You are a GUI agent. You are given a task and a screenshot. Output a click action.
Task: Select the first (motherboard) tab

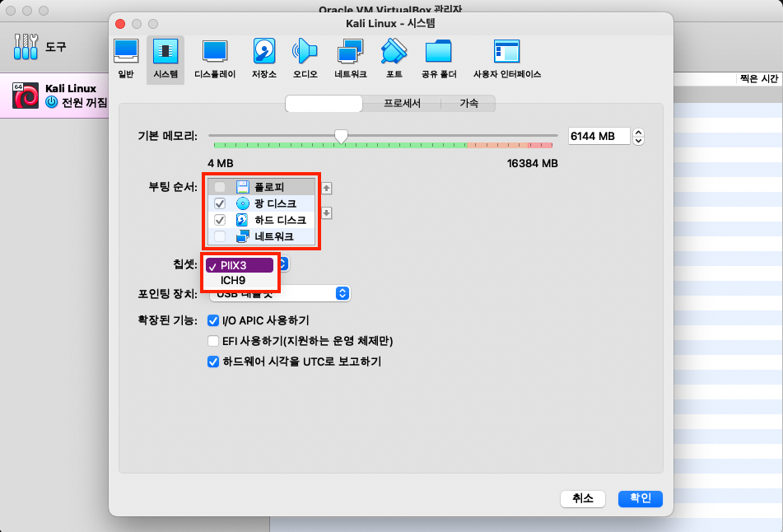pos(324,104)
